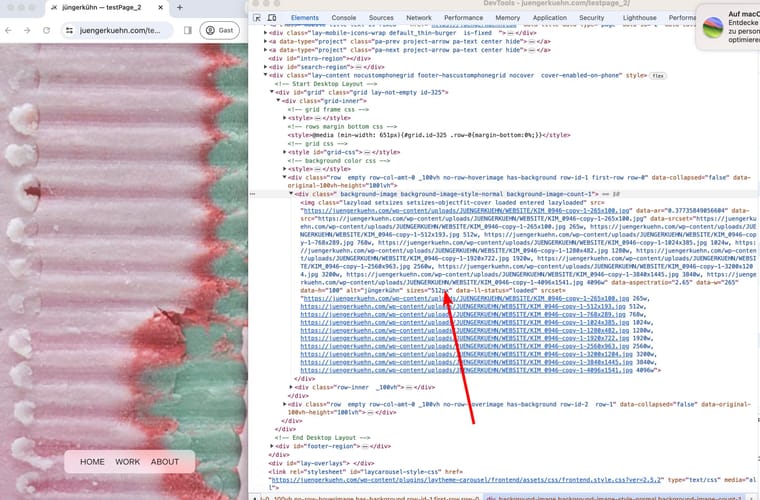Open a new browser tab with the plus icon
The image size is (760, 500).
pos(178,8)
